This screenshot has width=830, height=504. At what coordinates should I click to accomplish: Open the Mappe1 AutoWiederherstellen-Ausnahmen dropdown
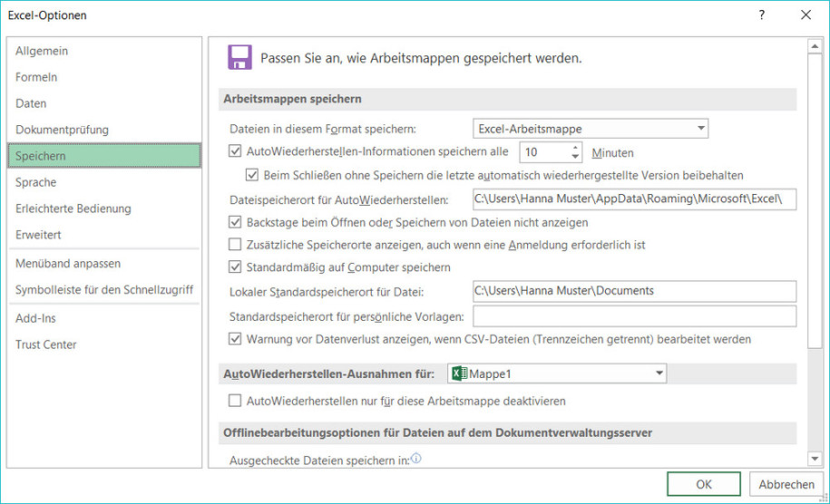[557, 373]
